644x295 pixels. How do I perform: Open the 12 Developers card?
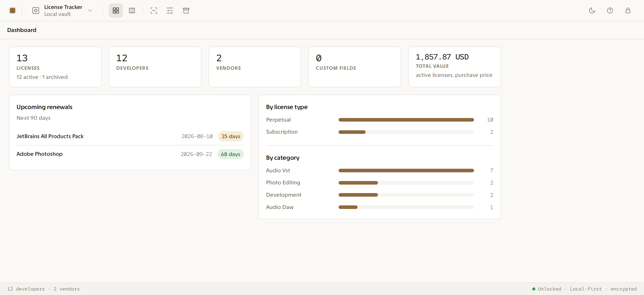point(155,67)
